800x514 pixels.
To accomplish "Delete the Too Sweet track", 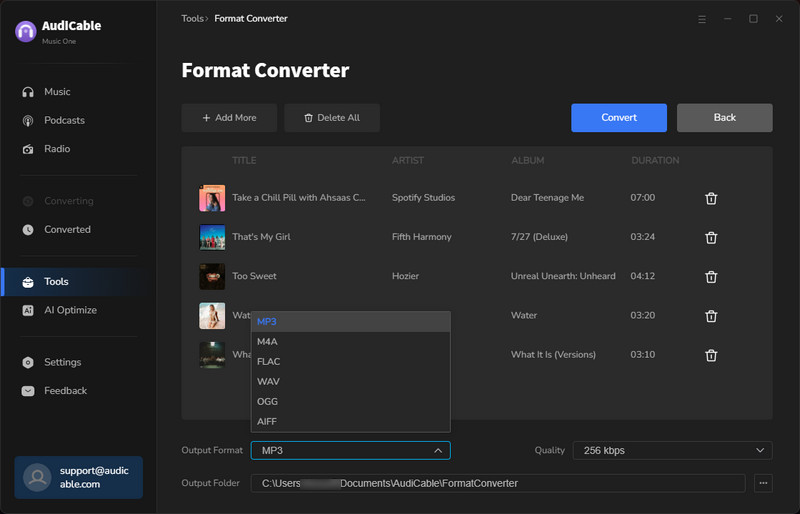I will (x=711, y=277).
